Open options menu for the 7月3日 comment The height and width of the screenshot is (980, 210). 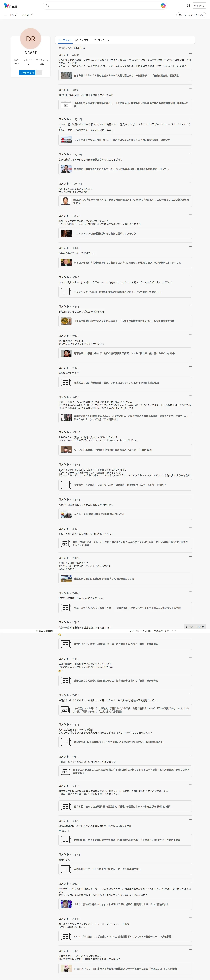[190, 694]
